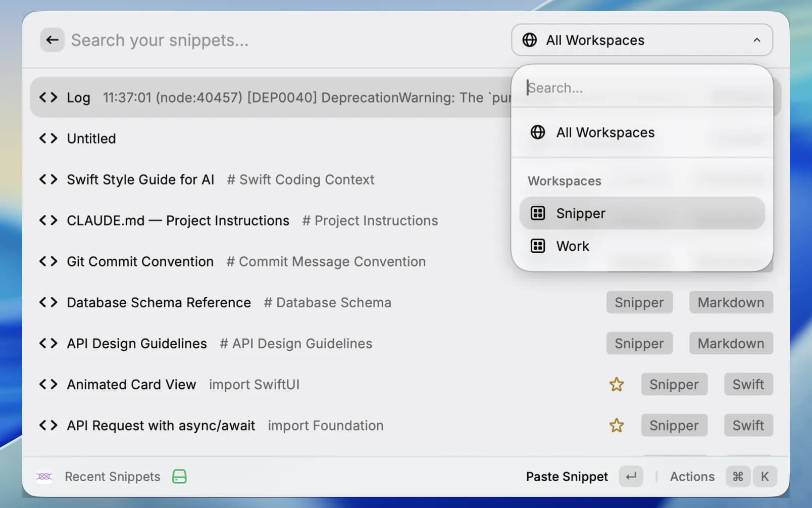Screen dimensions: 812x508
Task: Click globe icon beside All Workspaces option
Action: pyautogui.click(x=538, y=132)
